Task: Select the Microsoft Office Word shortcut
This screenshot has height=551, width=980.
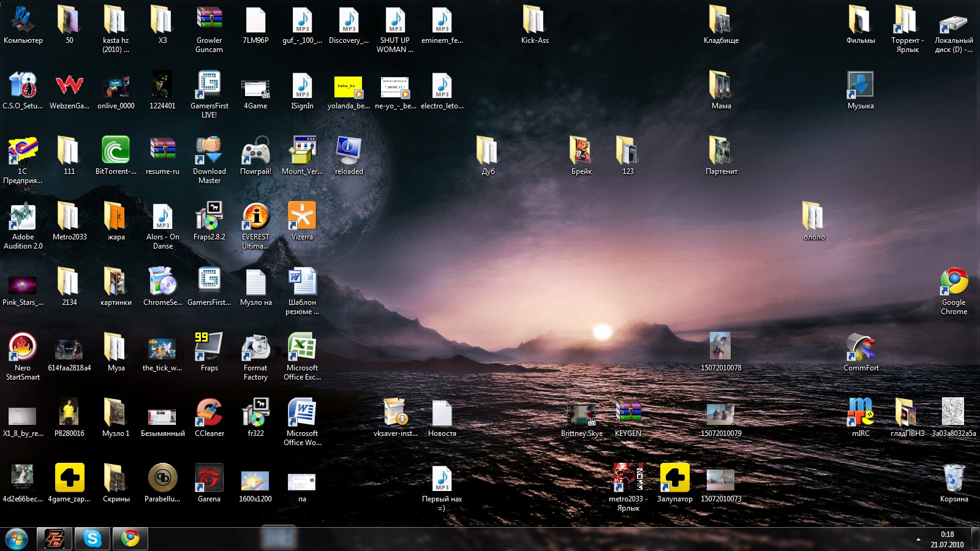Action: (x=302, y=413)
